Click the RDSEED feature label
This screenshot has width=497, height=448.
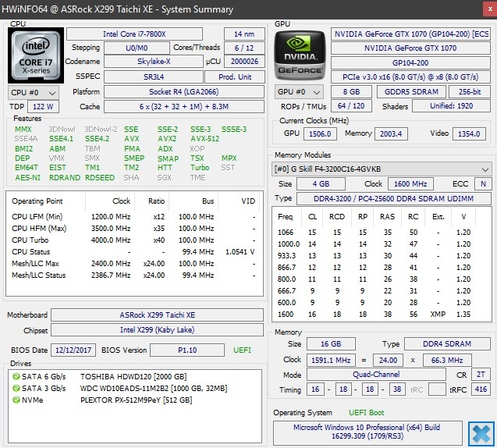click(x=100, y=177)
